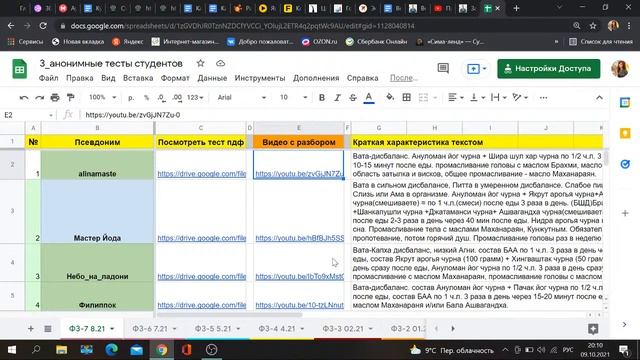Image resolution: width=640 pixels, height=360 pixels.
Task: Print the spreadsheet via printer icon
Action: (x=55, y=98)
